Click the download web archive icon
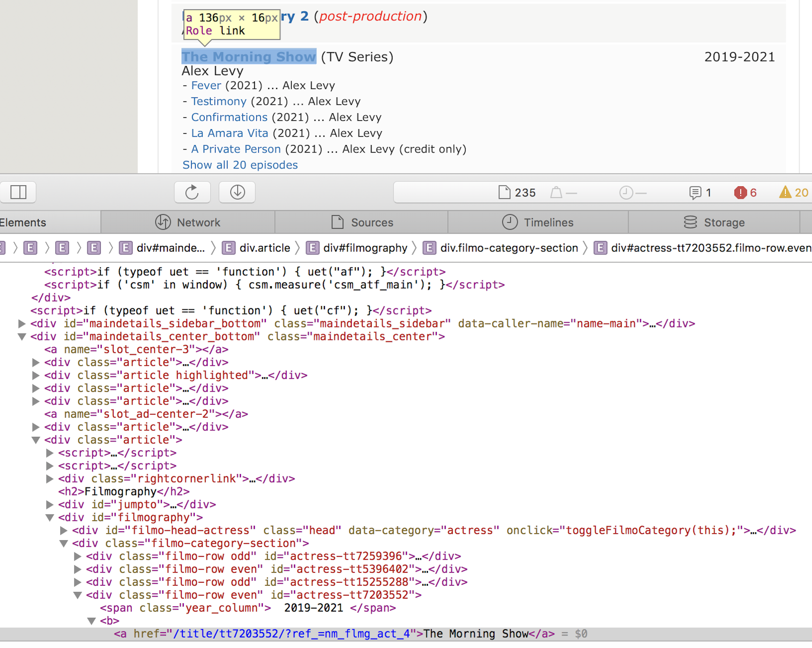This screenshot has height=648, width=812. 237,192
